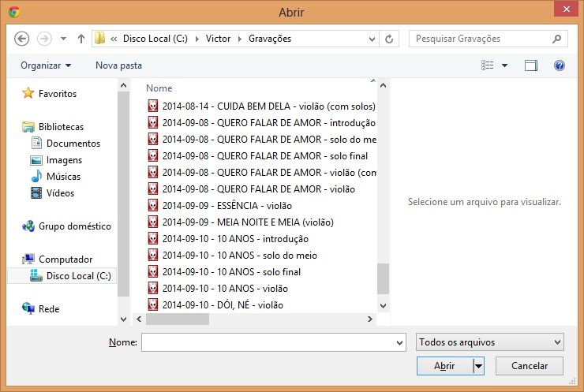This screenshot has width=584, height=392.
Task: Select file CUIDA BEM DELA - violão (com solos)
Action: coord(261,106)
